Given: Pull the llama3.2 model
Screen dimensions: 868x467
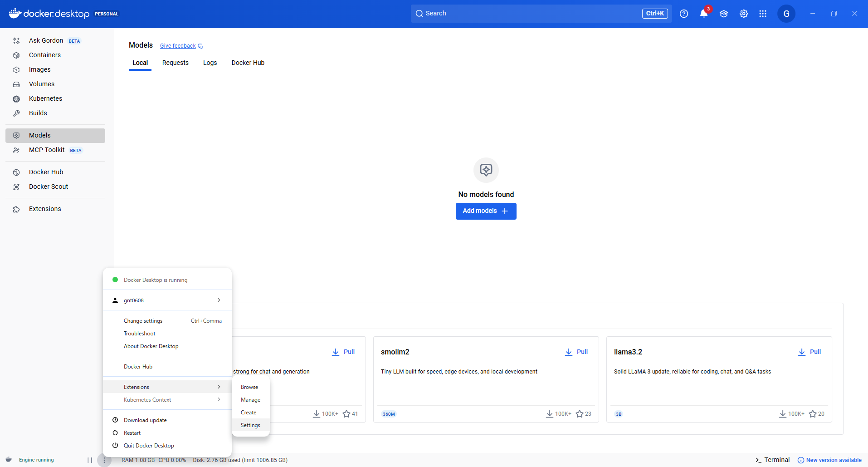Looking at the screenshot, I should click(x=809, y=352).
